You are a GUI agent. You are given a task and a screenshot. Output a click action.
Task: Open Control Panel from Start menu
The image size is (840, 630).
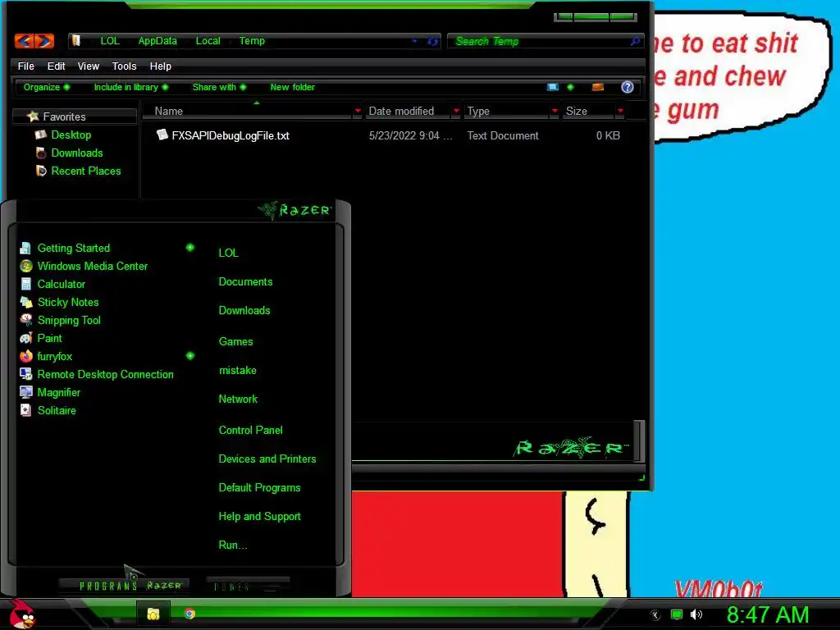pyautogui.click(x=250, y=430)
